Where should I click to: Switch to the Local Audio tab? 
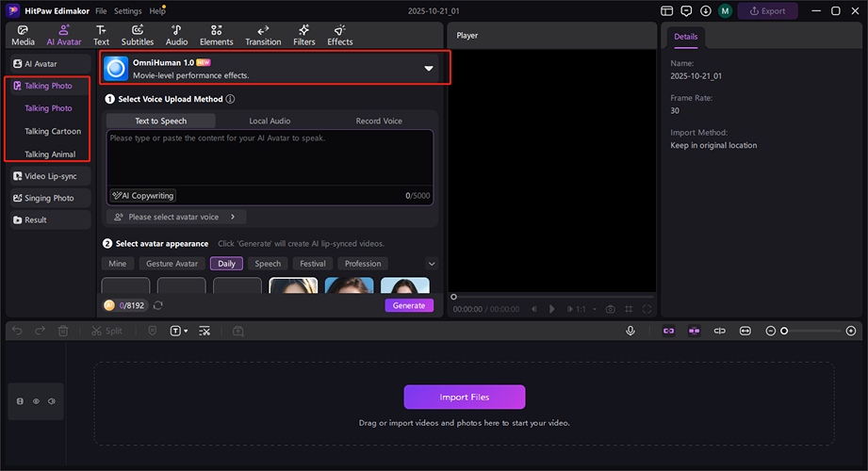pos(270,121)
